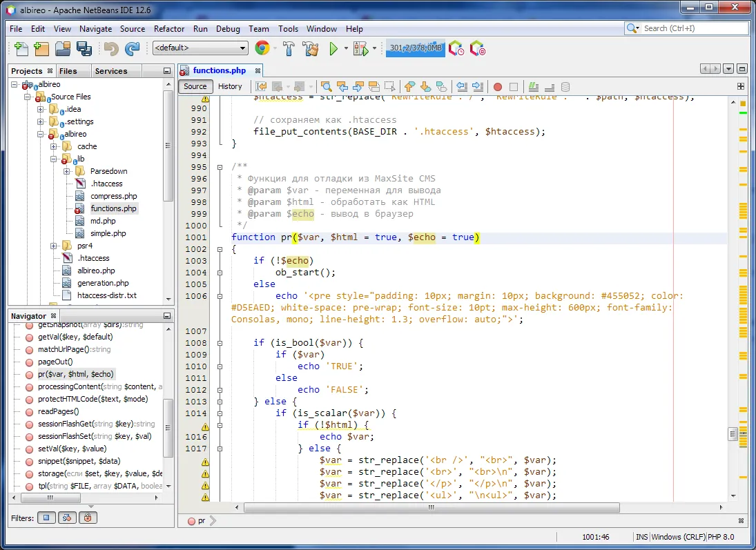Toggle the show static members filter
The width and height of the screenshot is (756, 550).
click(67, 517)
